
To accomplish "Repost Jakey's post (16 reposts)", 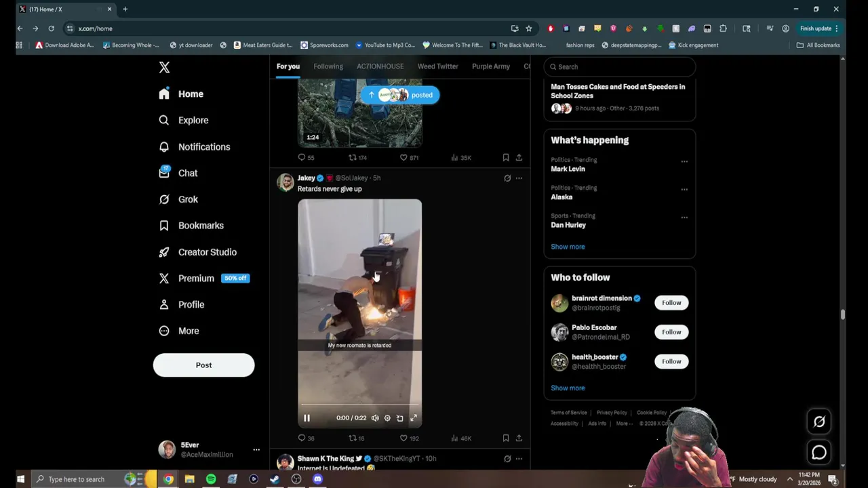I will (357, 439).
